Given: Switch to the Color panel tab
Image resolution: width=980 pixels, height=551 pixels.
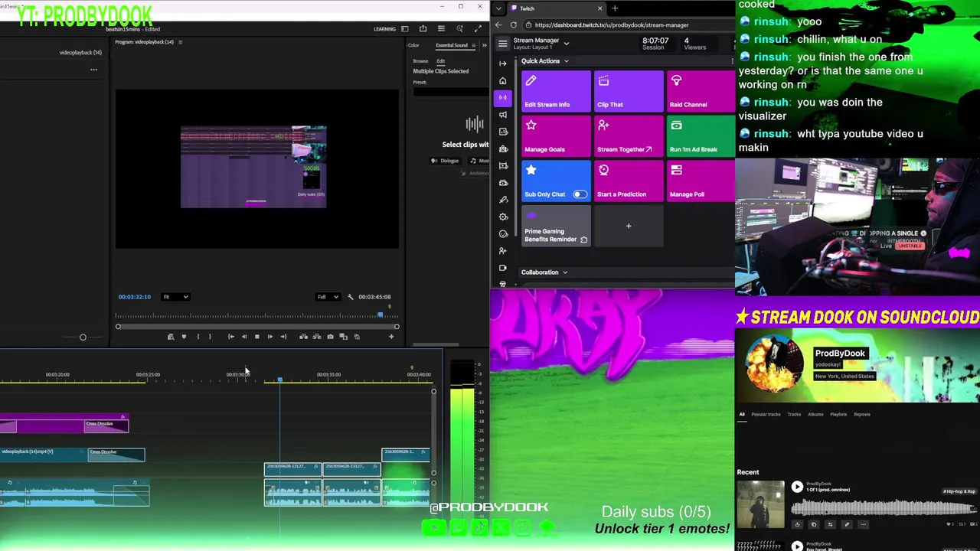Looking at the screenshot, I should click(x=413, y=45).
